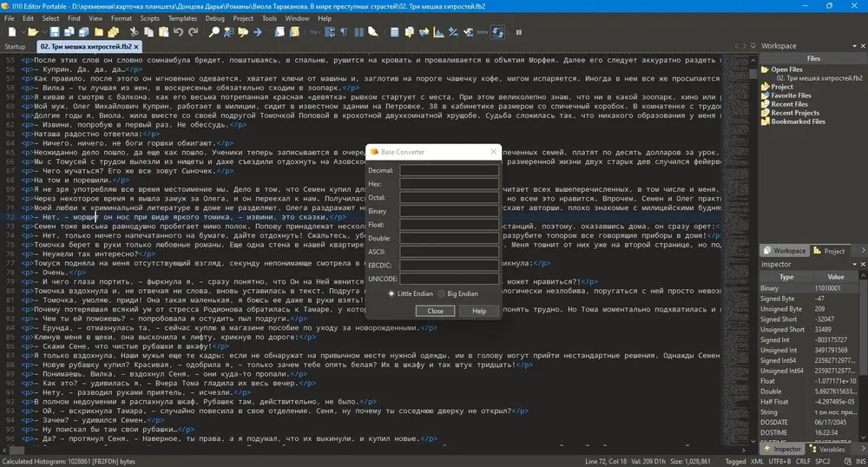868x467 pixels.
Task: Open the New file dropdown arrow
Action: (22, 32)
